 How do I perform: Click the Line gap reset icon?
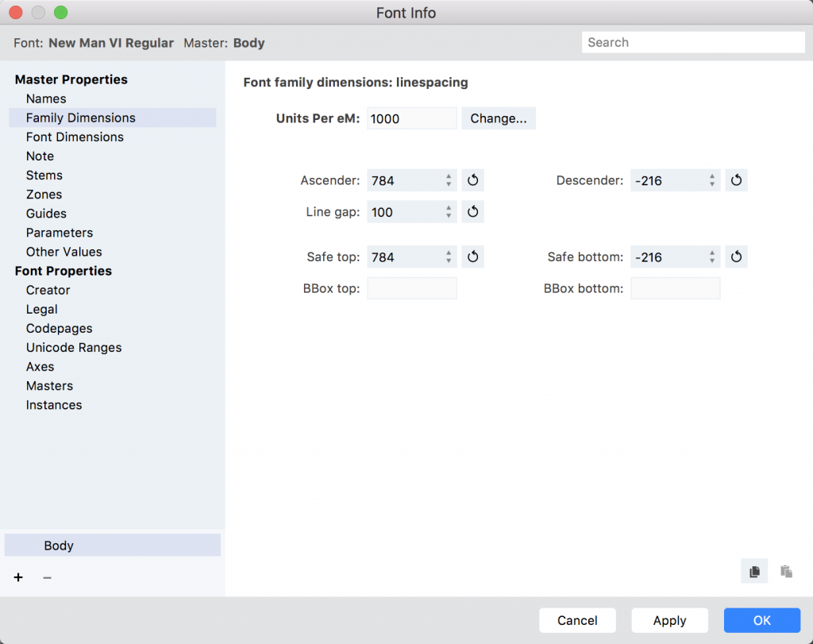point(472,212)
